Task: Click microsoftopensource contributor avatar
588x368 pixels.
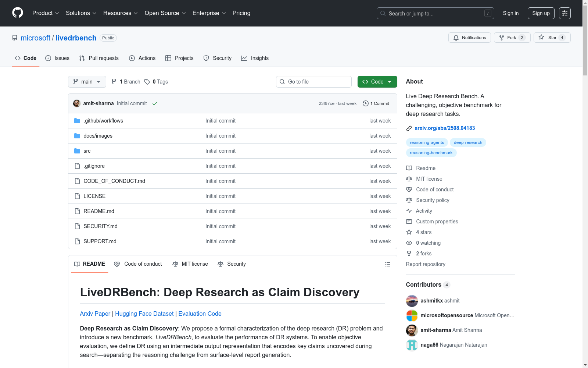Action: pos(412,315)
